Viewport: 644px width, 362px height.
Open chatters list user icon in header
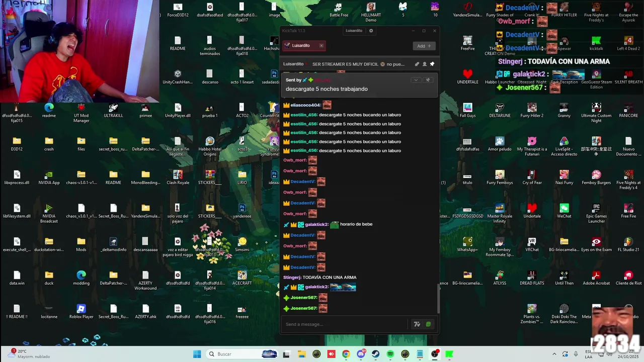[424, 64]
